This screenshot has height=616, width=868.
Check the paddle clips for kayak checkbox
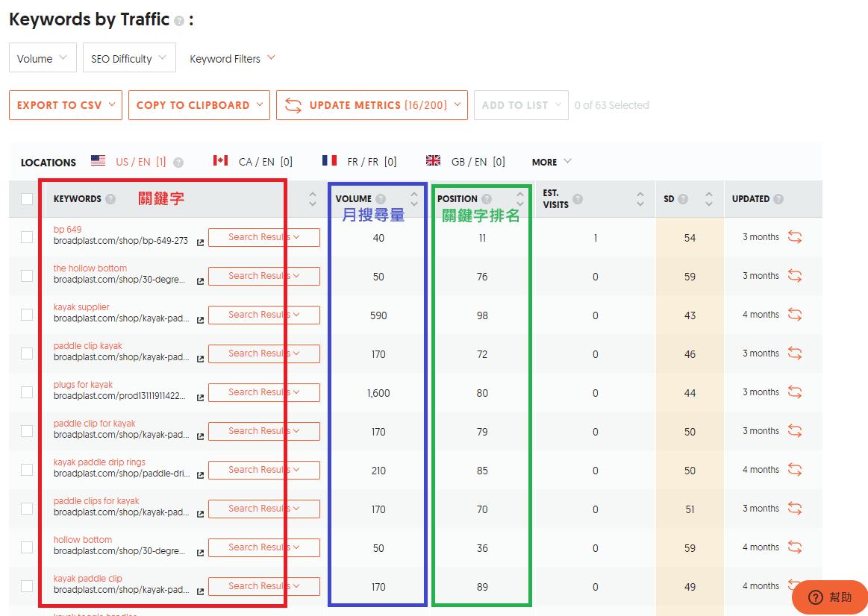click(27, 508)
